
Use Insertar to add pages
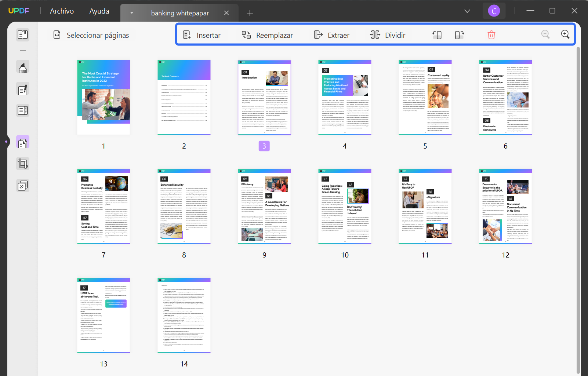pyautogui.click(x=203, y=35)
